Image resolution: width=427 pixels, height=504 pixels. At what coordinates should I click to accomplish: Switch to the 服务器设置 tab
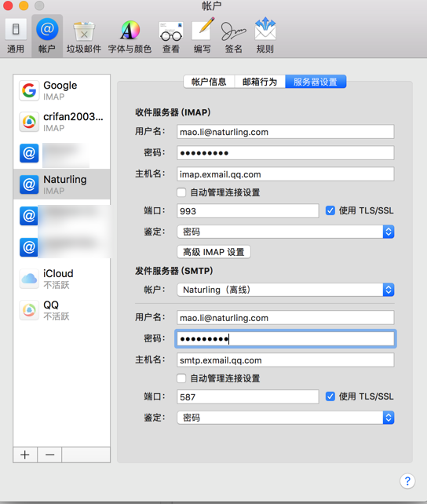tap(316, 82)
